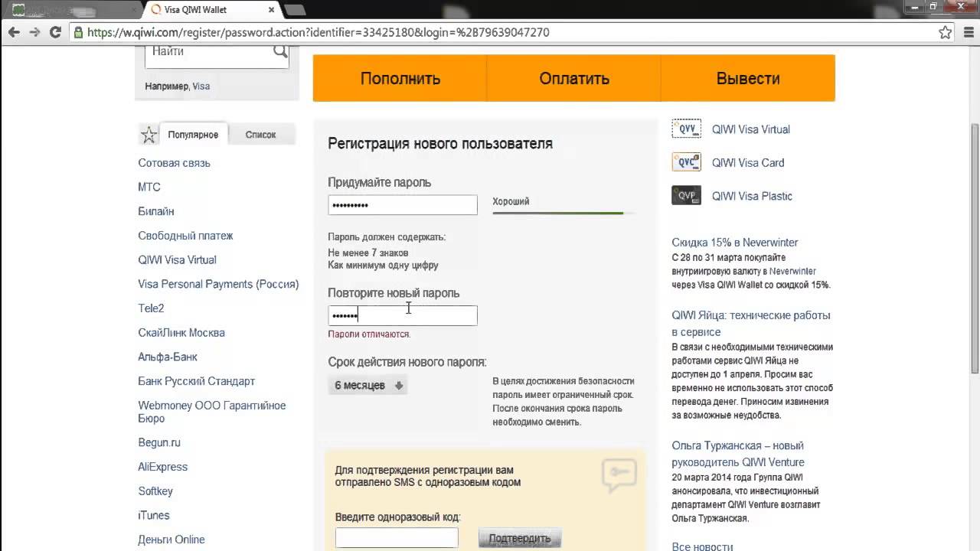Click the Повторите новый пароль field
This screenshot has height=551, width=980.
[x=403, y=315]
